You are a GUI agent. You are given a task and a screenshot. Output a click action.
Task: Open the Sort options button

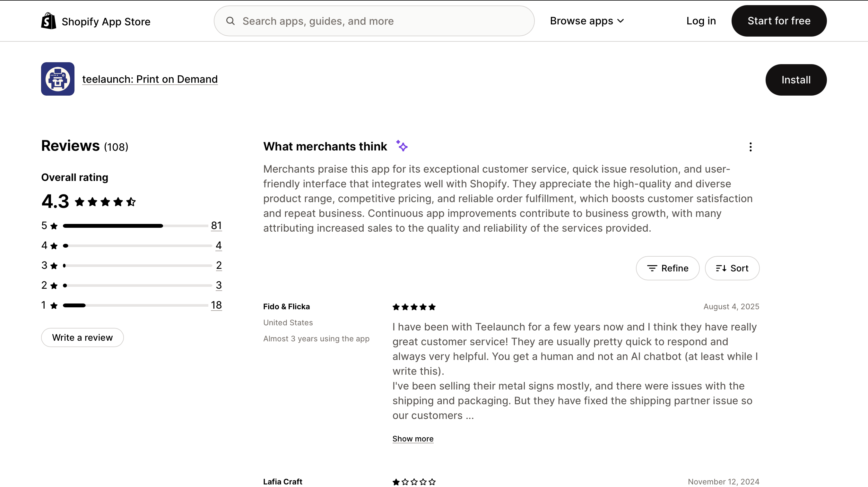click(732, 268)
